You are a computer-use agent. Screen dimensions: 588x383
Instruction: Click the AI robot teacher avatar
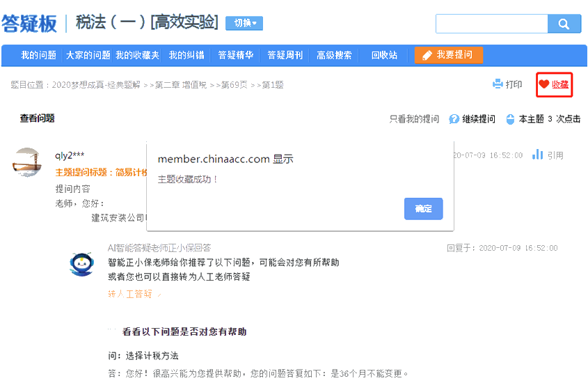point(82,264)
